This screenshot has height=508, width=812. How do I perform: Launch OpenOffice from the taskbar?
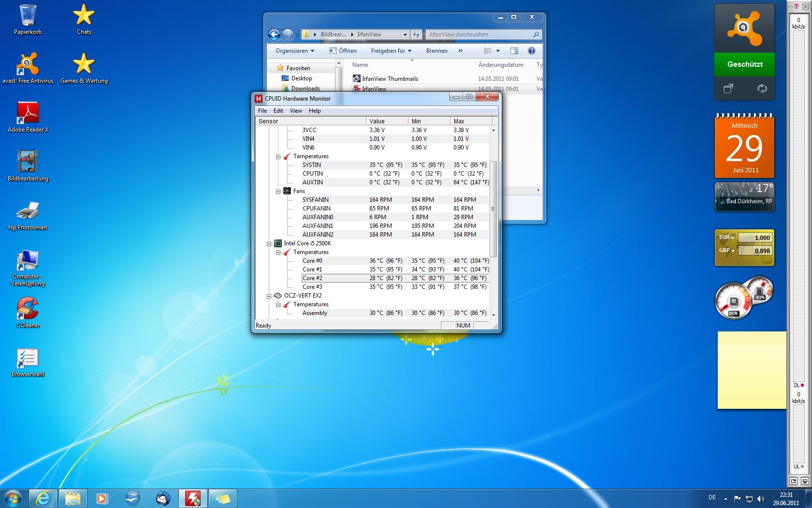pos(132,498)
